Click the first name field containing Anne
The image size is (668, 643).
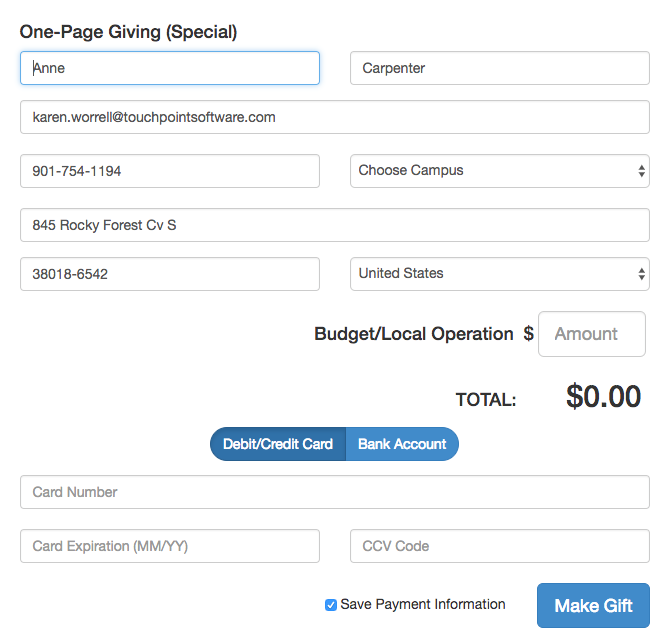click(170, 68)
